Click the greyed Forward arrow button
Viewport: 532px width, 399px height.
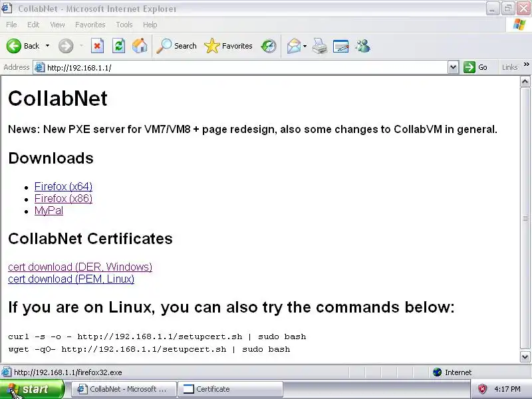pos(65,46)
